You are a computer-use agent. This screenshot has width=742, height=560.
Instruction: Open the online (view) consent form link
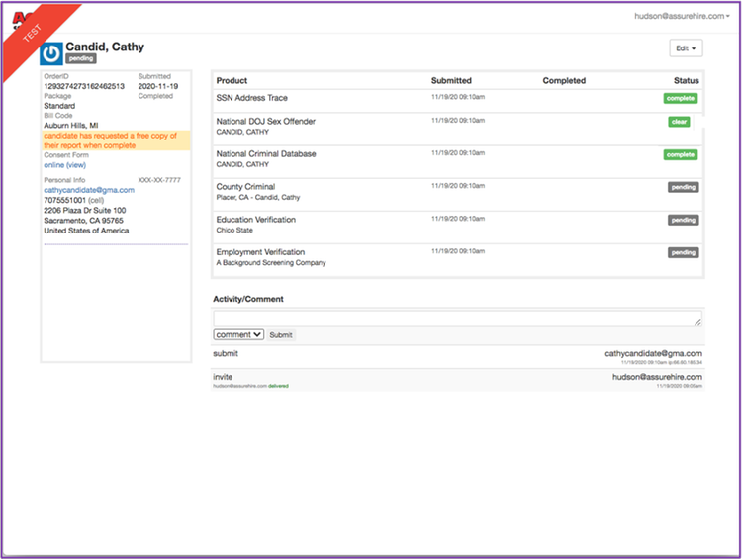coord(65,165)
